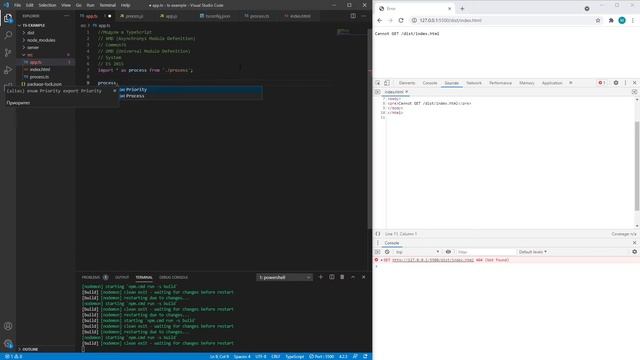Toggle the console sidebar
Screen dimensions: 640x360
click(x=378, y=252)
